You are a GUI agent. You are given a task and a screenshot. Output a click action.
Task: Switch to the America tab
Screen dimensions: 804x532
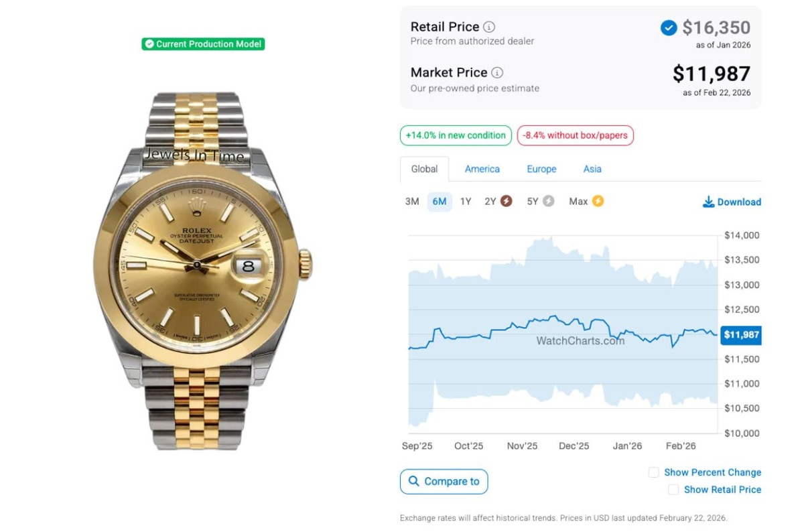tap(482, 169)
